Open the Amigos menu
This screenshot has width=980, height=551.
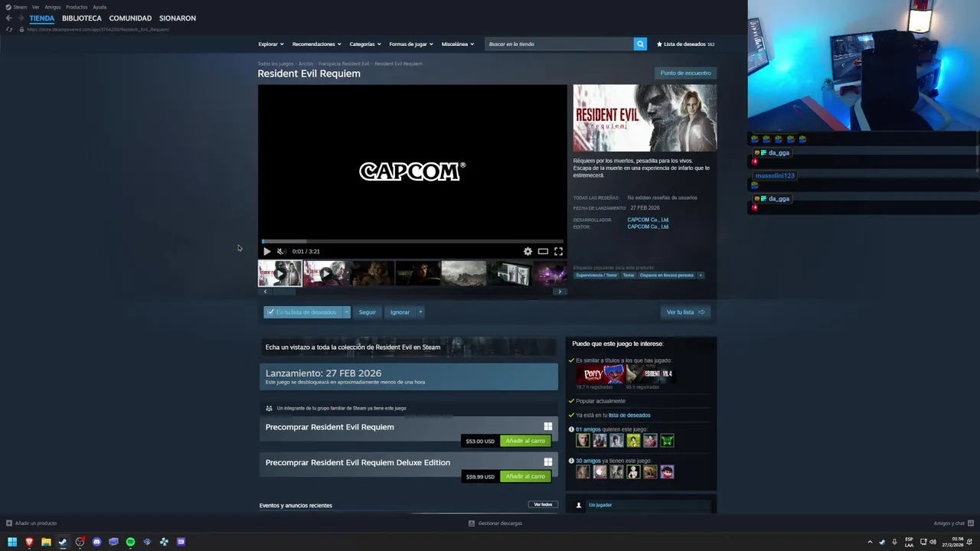(53, 7)
